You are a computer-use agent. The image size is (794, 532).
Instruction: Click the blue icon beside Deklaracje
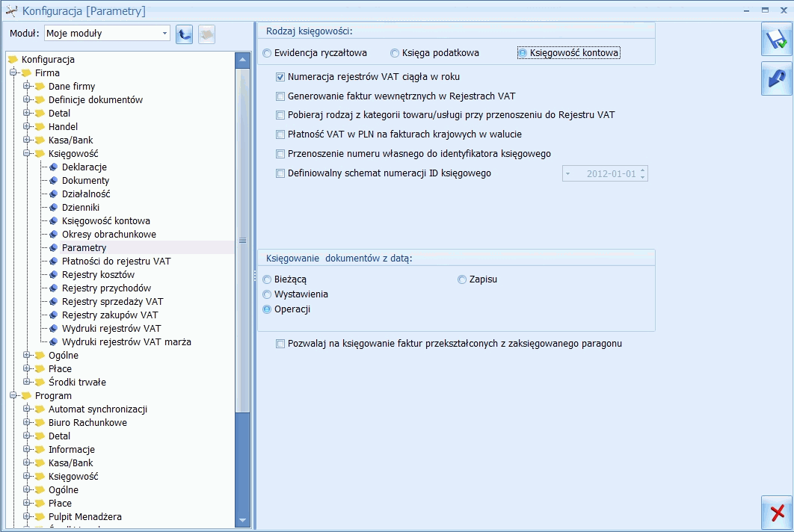53,167
